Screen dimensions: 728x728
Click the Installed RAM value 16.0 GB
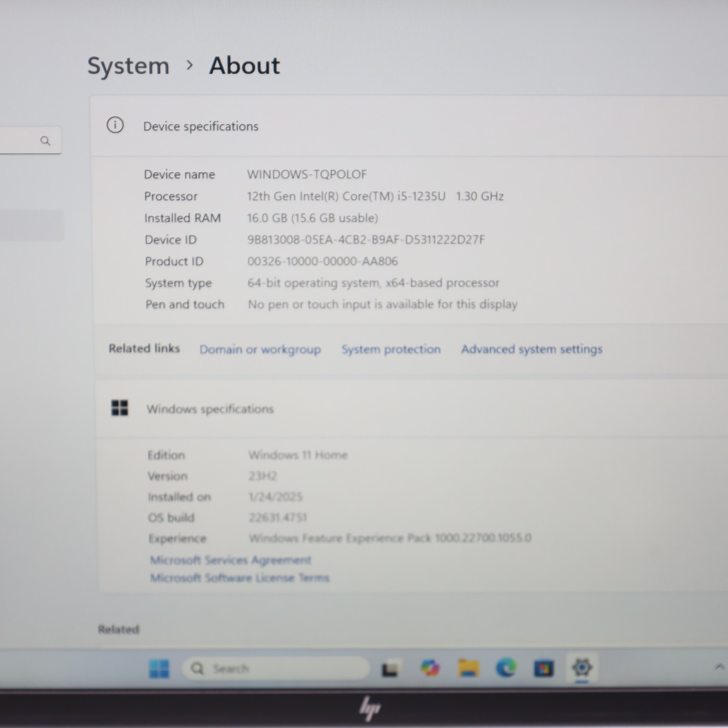(313, 218)
